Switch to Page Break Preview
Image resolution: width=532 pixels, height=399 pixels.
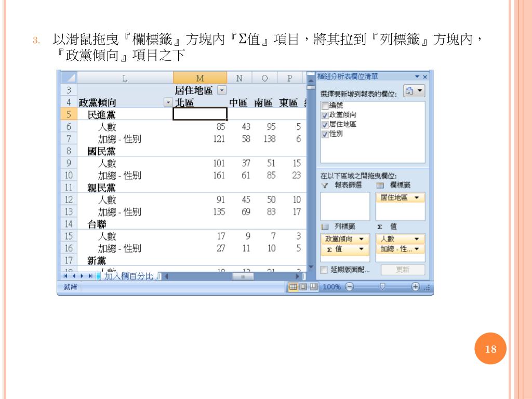313,287
